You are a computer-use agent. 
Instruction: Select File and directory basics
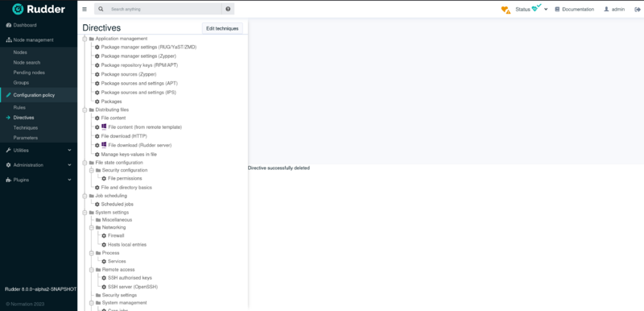point(126,188)
